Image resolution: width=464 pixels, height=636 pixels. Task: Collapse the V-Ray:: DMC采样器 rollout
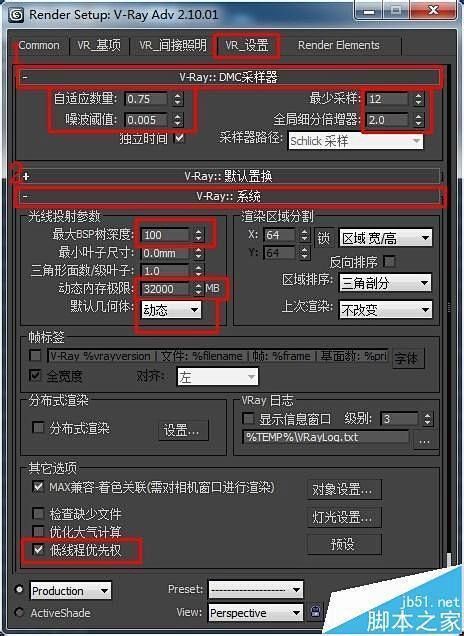click(228, 77)
